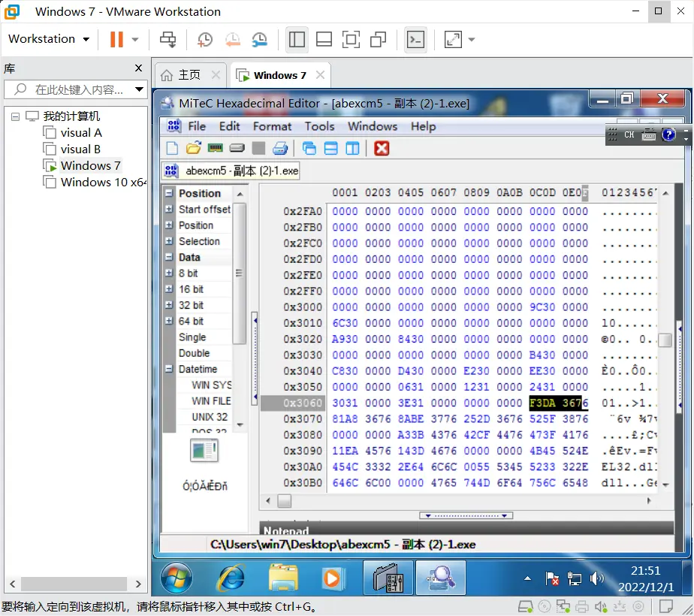
Task: Click VMware send Ctrl+Alt+Del icon
Action: tap(168, 40)
